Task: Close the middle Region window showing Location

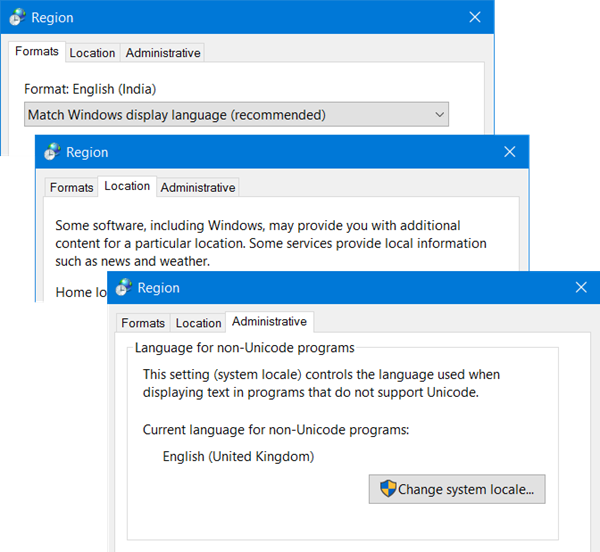Action: click(x=510, y=152)
